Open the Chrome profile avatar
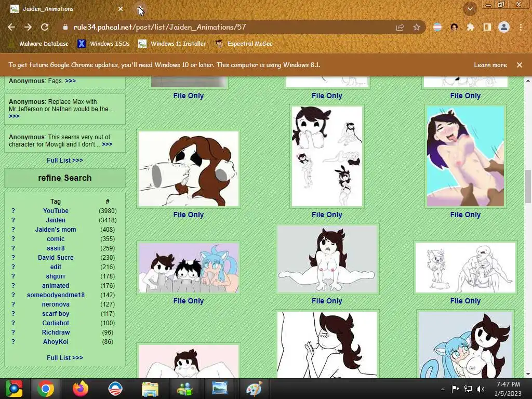Viewport: 532px width, 399px height. pyautogui.click(x=504, y=27)
